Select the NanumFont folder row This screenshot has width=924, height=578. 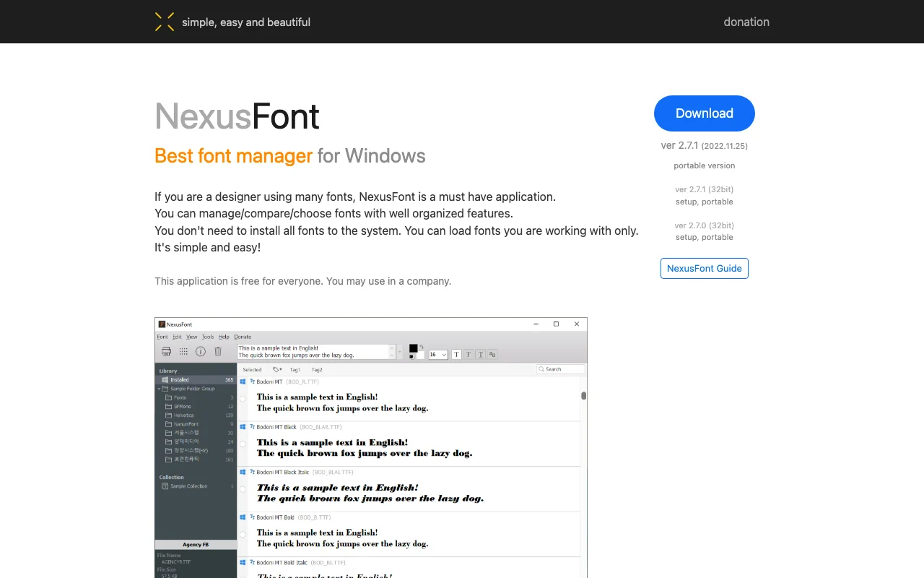click(196, 424)
